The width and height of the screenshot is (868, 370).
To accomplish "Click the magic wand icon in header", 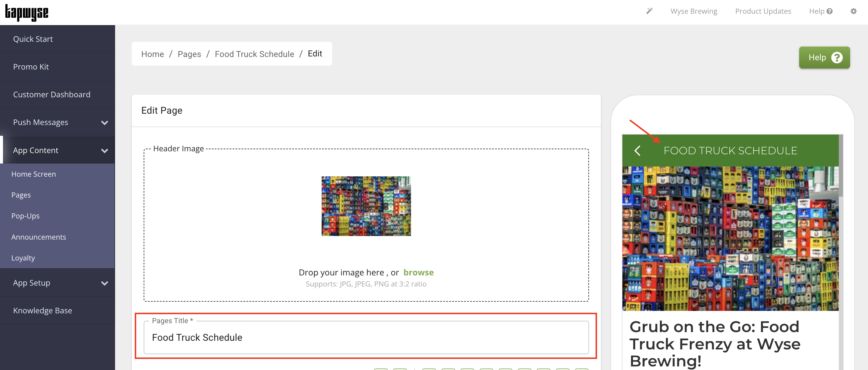I will tap(649, 11).
